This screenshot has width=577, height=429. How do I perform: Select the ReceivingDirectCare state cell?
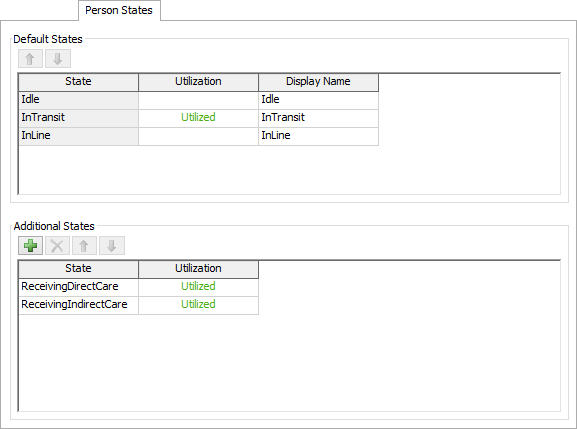tap(78, 287)
